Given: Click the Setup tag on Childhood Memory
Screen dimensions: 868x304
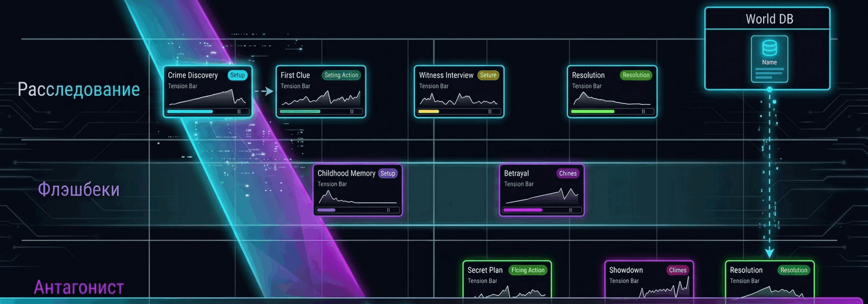Looking at the screenshot, I should (x=388, y=174).
